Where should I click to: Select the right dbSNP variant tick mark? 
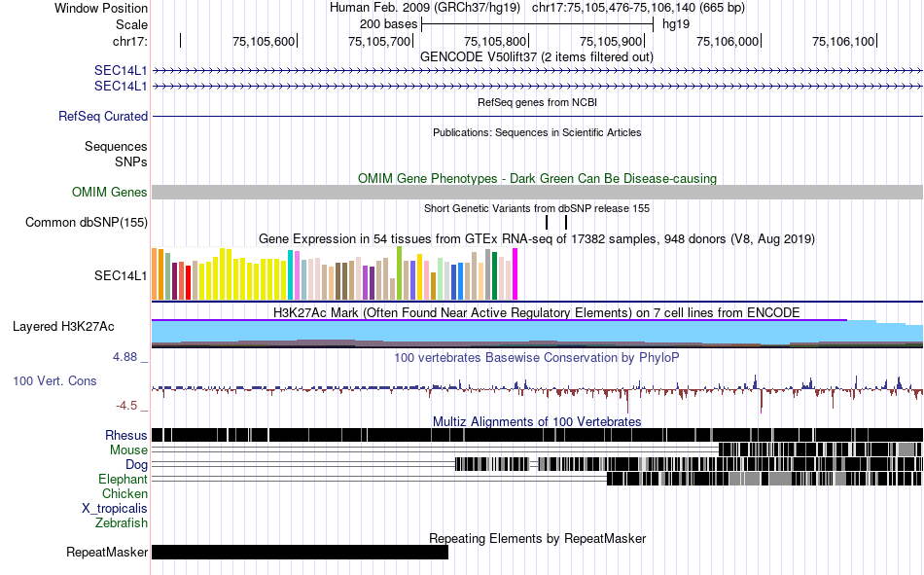566,223
